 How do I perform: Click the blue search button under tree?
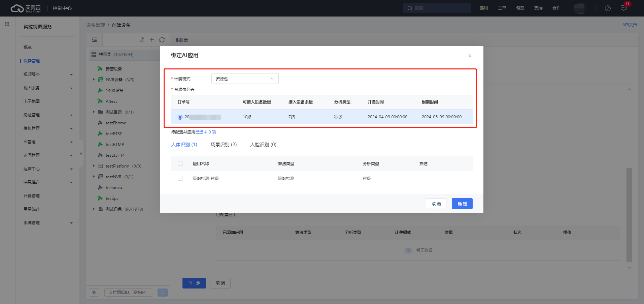pos(163,292)
